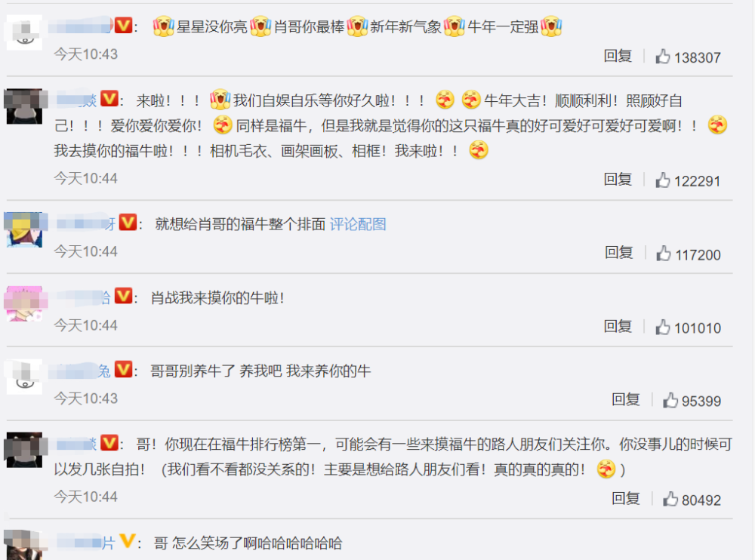Like the comment with 117200 likes
Viewport: 755px width, 560px height.
point(664,254)
